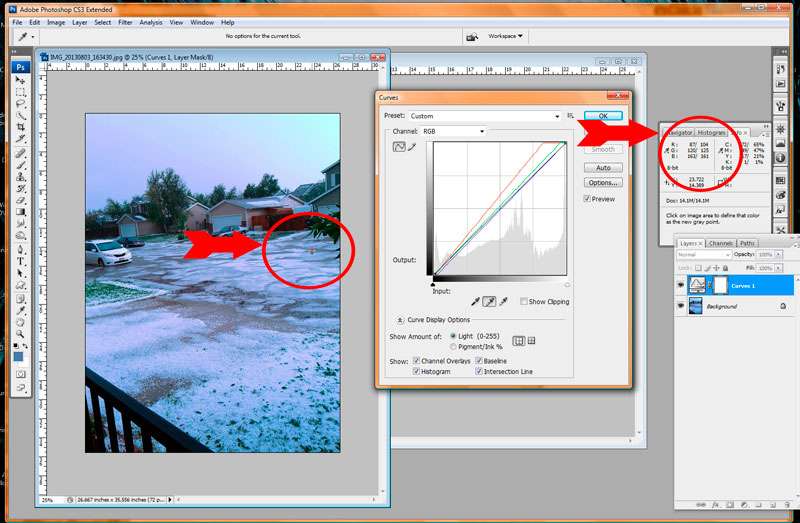Select the Healing Brush tool
800x523 pixels.
point(20,154)
